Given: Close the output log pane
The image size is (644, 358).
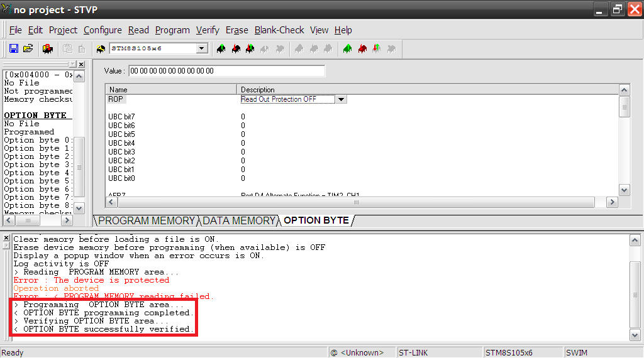Looking at the screenshot, I should [6, 238].
